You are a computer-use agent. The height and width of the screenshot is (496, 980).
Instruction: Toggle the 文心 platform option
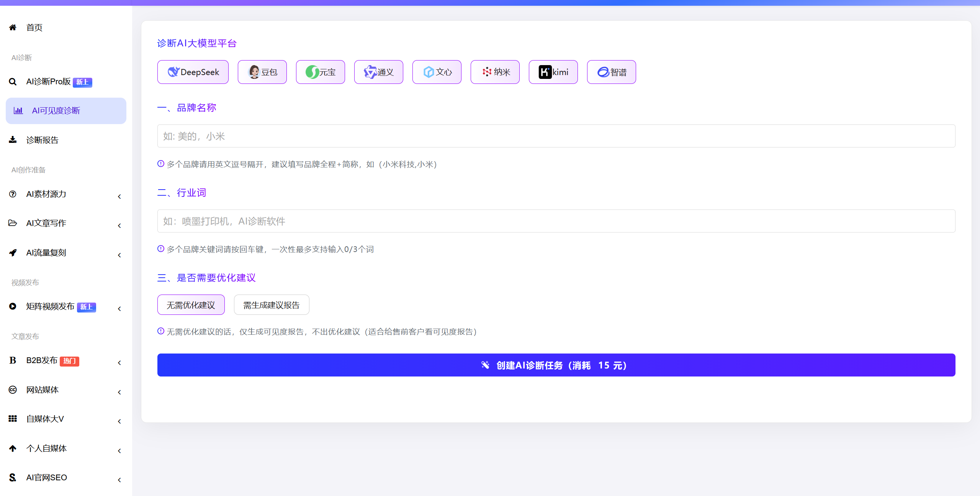pyautogui.click(x=437, y=72)
